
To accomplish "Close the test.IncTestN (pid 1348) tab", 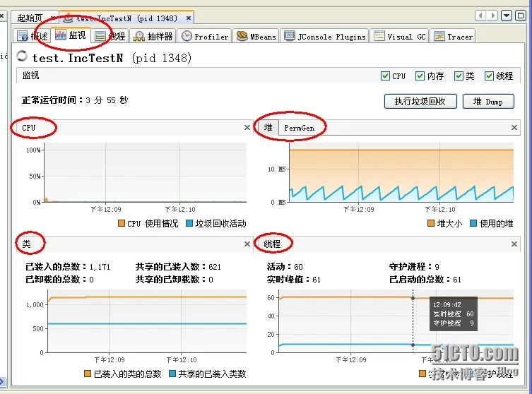I will pyautogui.click(x=189, y=18).
